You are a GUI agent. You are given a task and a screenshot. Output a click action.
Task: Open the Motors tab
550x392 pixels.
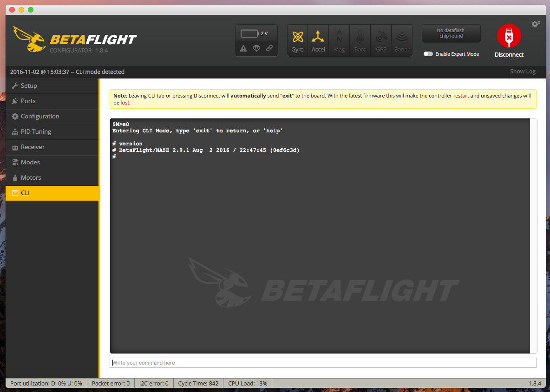(52, 178)
